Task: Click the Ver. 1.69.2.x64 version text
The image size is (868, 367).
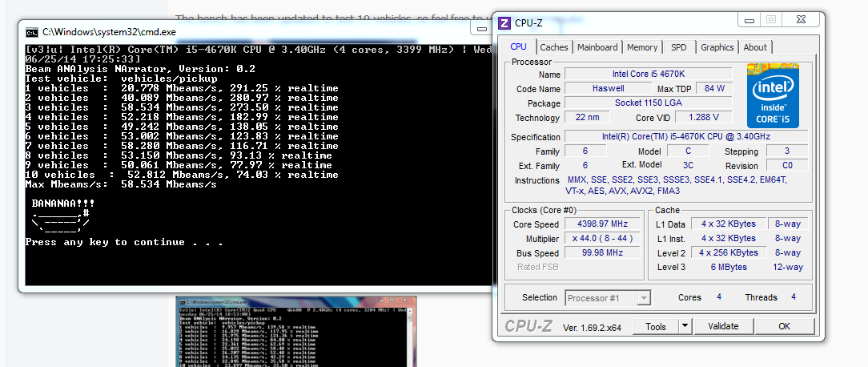Action: (592, 327)
